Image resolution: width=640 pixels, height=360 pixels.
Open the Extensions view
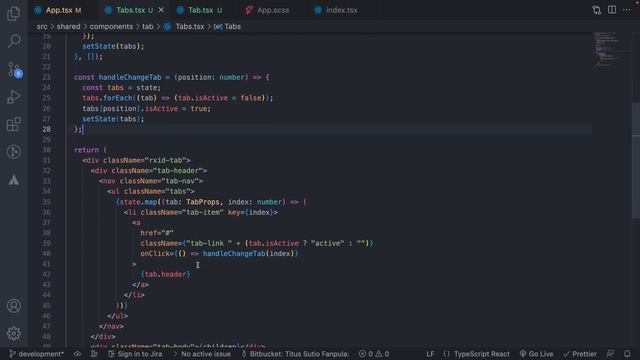(13, 124)
